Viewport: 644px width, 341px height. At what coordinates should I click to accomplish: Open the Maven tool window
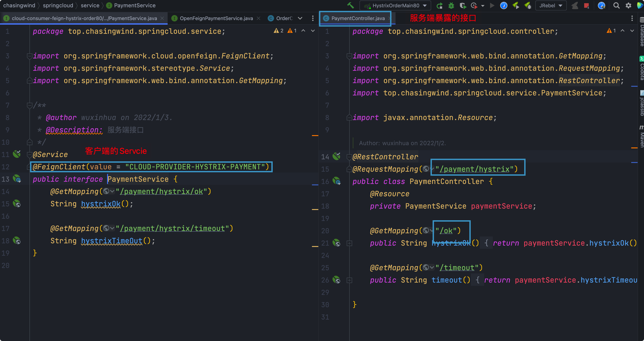[x=641, y=136]
